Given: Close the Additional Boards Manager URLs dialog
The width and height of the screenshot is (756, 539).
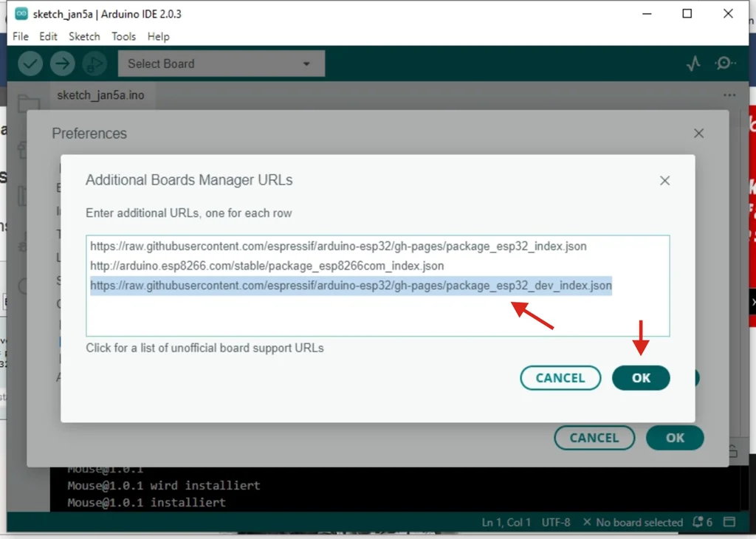Looking at the screenshot, I should coord(664,180).
